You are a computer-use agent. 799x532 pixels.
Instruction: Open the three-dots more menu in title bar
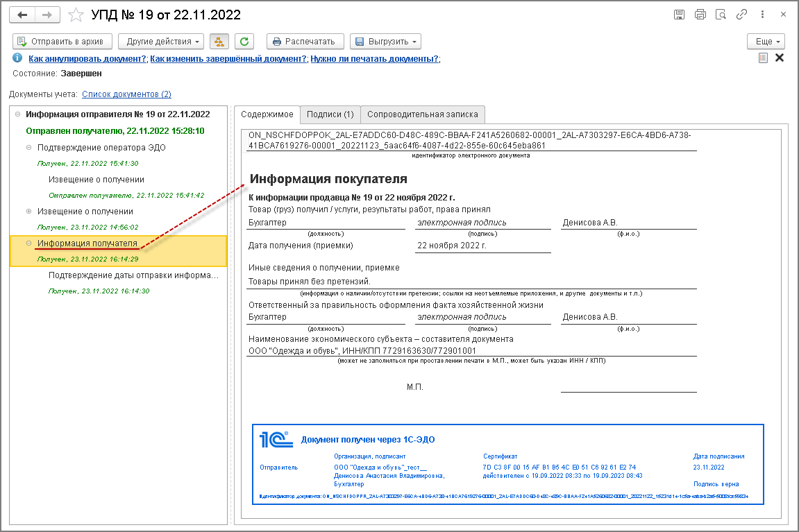[762, 15]
